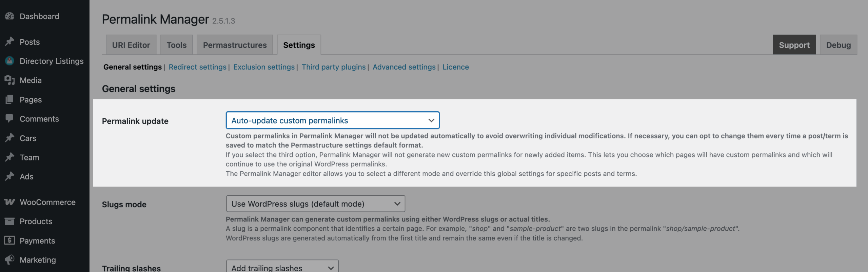This screenshot has width=868, height=272.
Task: Go to Exclusion settings
Action: (x=264, y=67)
